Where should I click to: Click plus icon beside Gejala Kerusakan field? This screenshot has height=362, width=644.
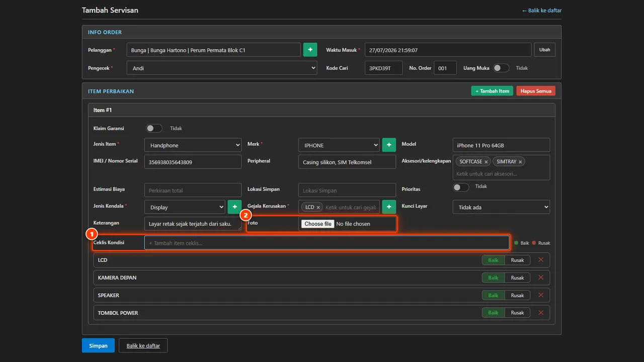coord(389,207)
